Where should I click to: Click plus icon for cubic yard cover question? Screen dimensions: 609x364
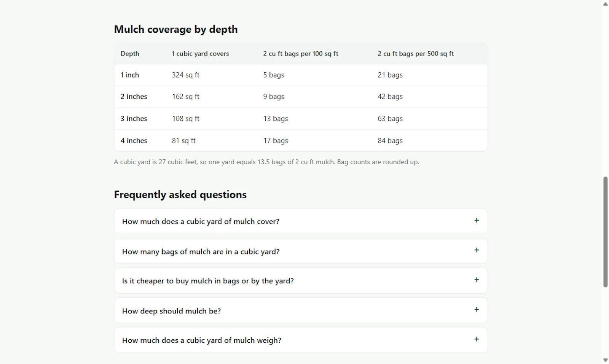(x=477, y=220)
